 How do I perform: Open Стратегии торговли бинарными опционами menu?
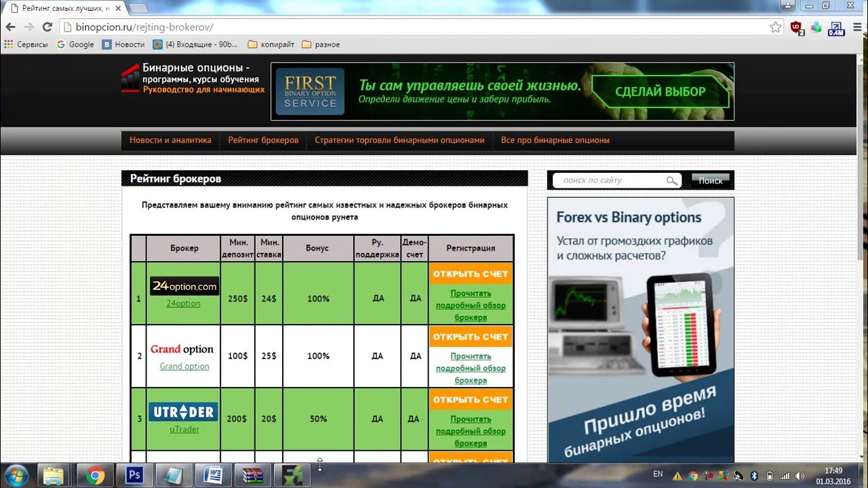[399, 140]
